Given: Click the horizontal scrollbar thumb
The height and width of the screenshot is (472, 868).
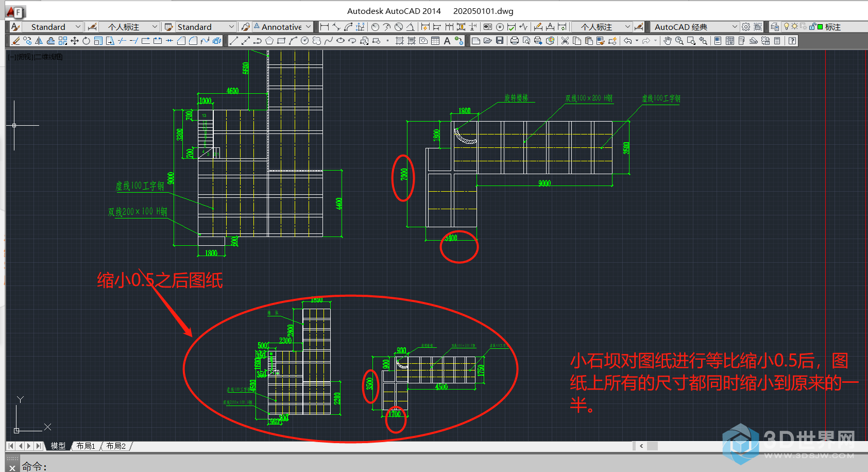Looking at the screenshot, I should 652,446.
